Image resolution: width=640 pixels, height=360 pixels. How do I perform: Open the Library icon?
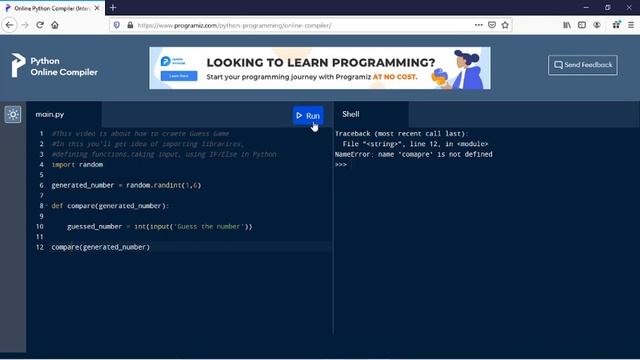tap(567, 25)
